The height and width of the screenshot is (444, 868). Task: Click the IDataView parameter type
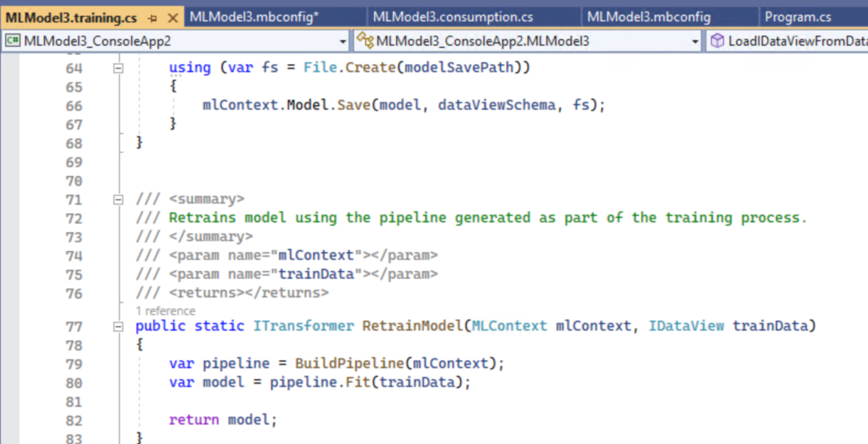[685, 326]
